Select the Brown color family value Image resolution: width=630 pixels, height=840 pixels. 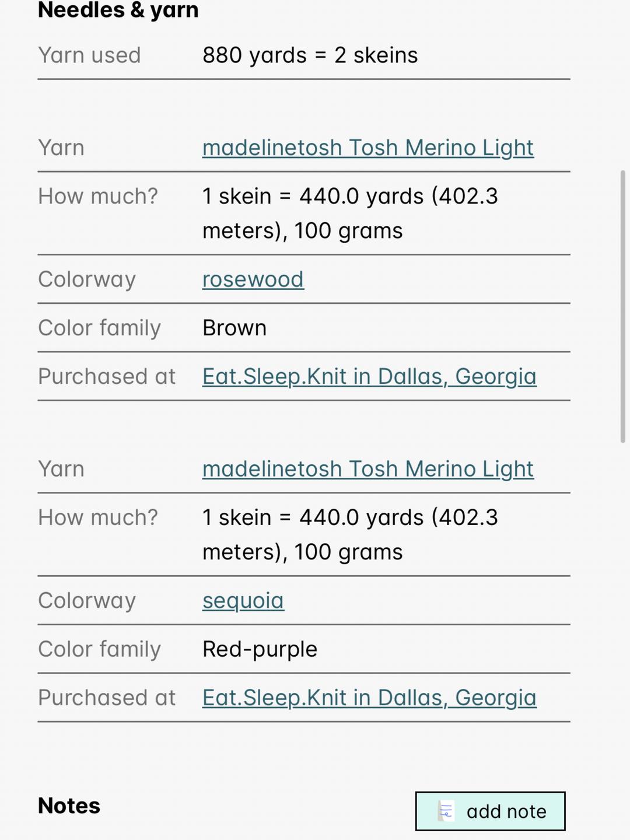(x=235, y=328)
